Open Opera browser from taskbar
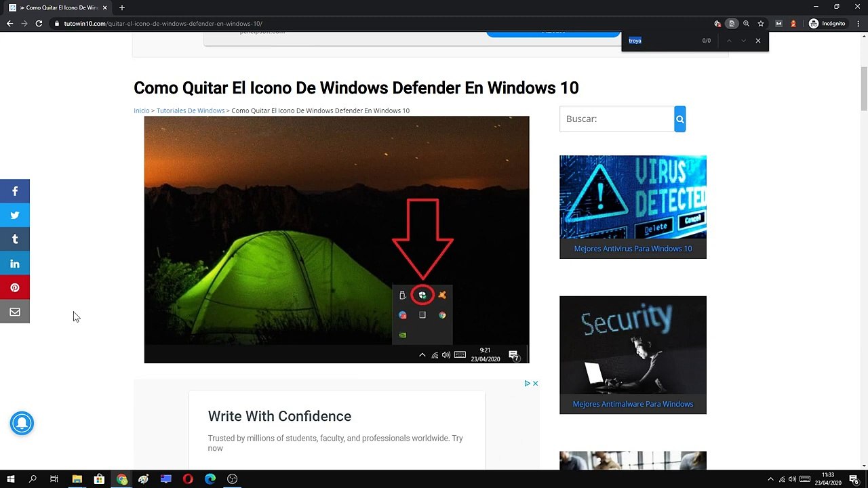Image resolution: width=868 pixels, height=488 pixels. pos(188,479)
